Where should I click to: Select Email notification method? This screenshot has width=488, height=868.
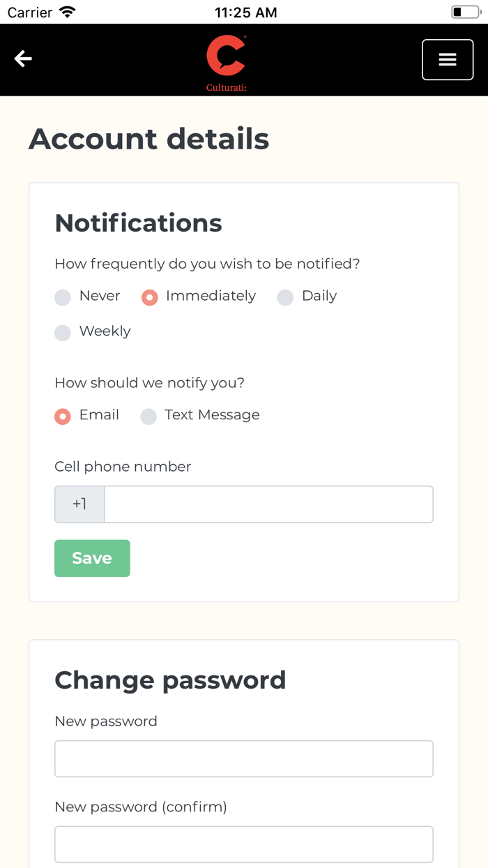click(x=63, y=417)
